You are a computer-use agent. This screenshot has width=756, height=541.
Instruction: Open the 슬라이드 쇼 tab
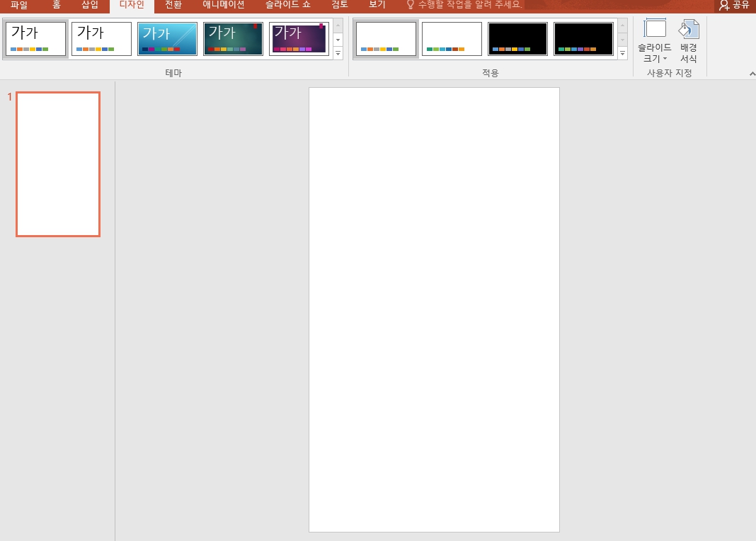point(288,5)
